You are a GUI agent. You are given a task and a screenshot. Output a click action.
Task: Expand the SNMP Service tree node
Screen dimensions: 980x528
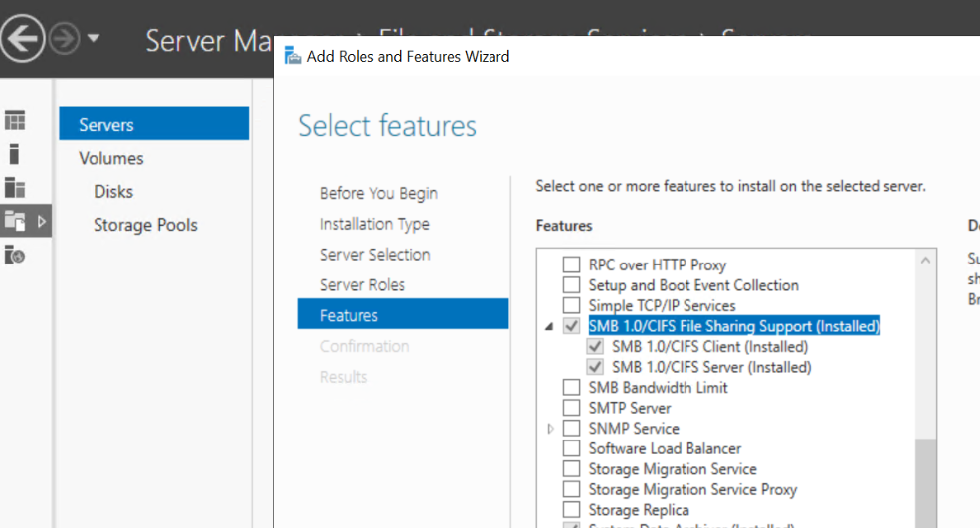pyautogui.click(x=550, y=429)
